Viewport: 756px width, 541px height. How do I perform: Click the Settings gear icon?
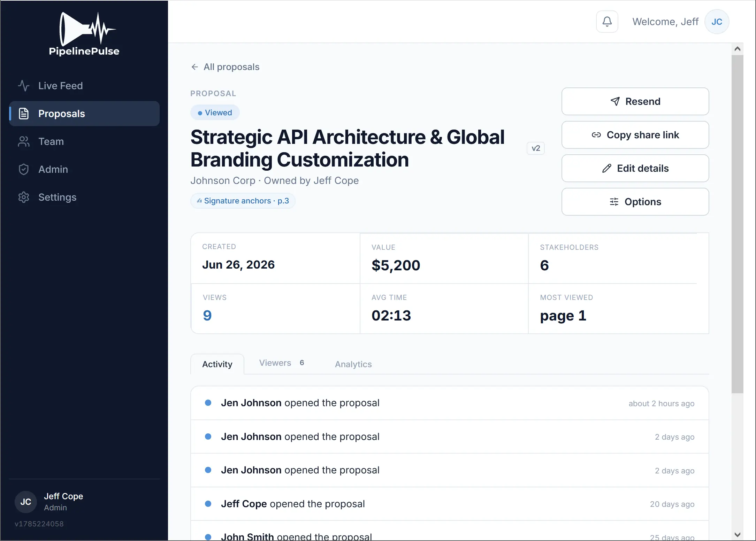[24, 197]
